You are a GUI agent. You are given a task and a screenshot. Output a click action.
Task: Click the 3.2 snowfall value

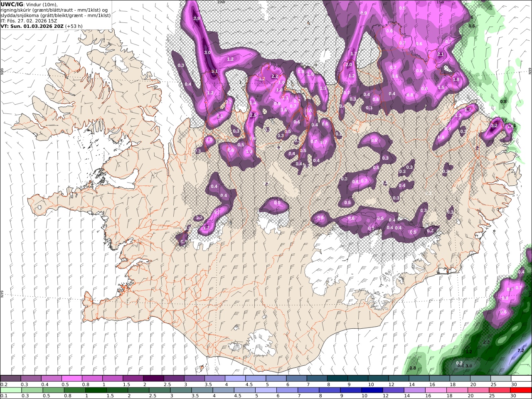(494, 126)
